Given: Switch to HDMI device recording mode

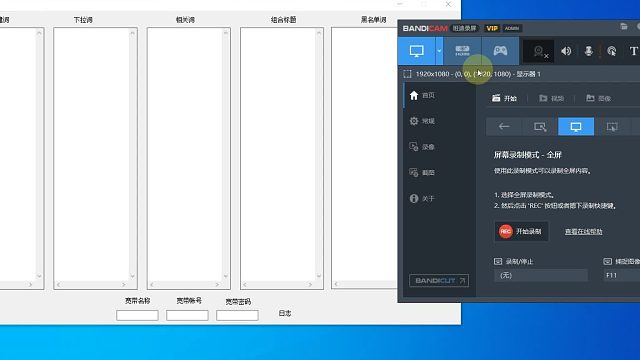Looking at the screenshot, I should (462, 51).
